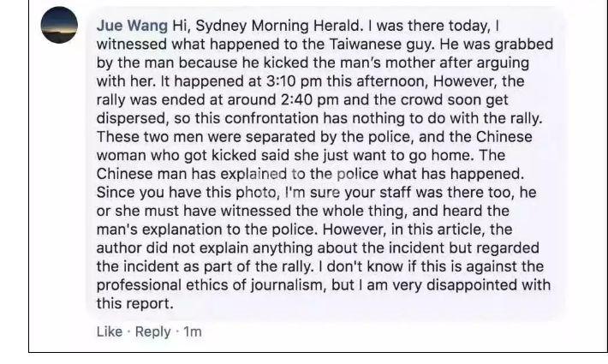Image resolution: width=608 pixels, height=364 pixels.
Task: Click the phrase 'man's explanation to the police'
Action: coord(206,230)
